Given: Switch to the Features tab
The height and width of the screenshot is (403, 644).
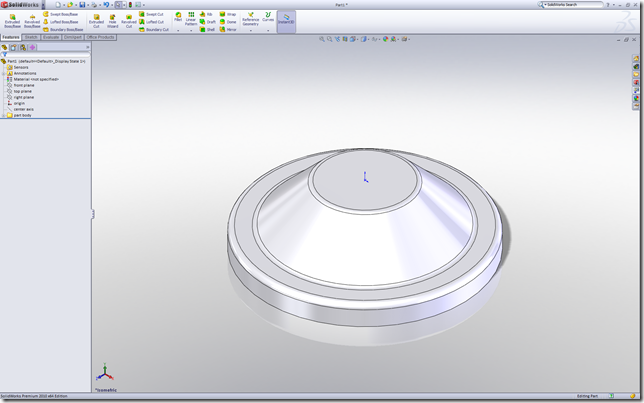Looking at the screenshot, I should pos(11,37).
